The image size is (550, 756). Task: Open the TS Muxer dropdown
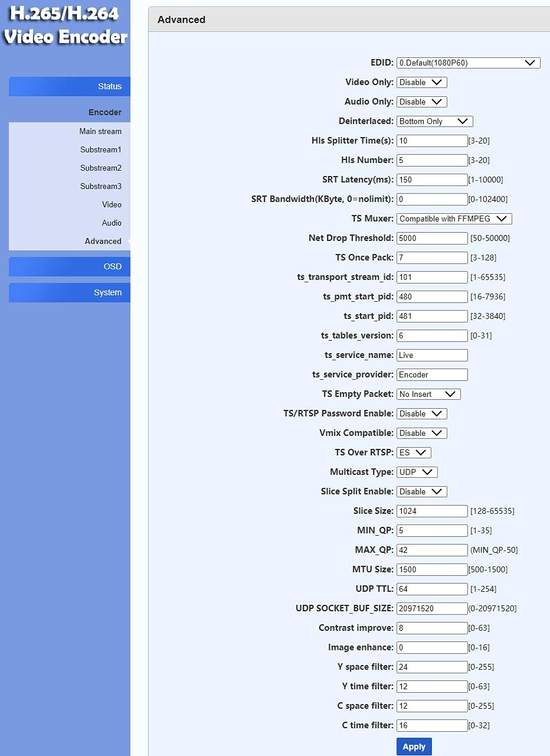pyautogui.click(x=454, y=219)
